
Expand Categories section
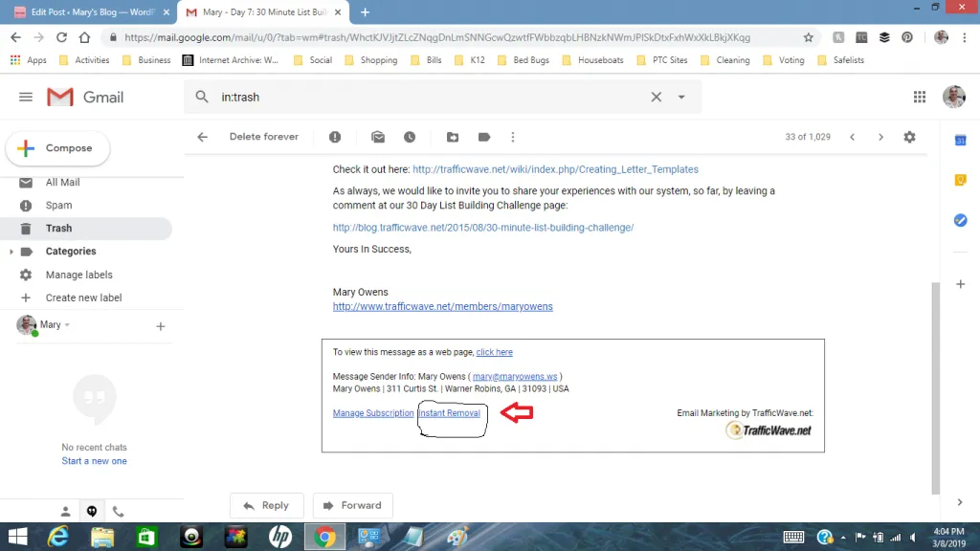[11, 252]
